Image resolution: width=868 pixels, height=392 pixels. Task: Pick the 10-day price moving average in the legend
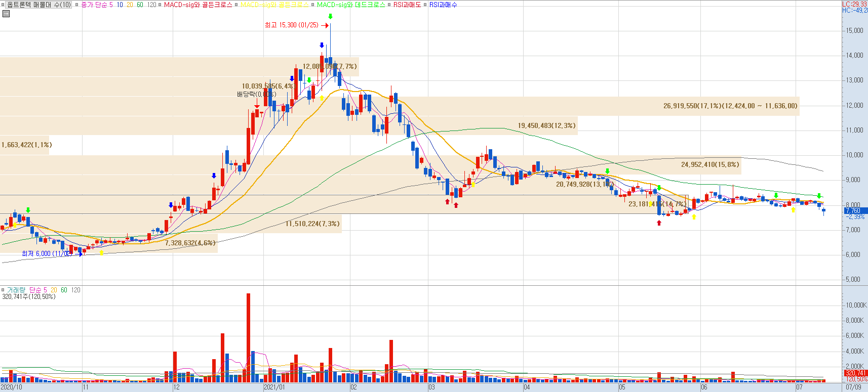tap(120, 5)
